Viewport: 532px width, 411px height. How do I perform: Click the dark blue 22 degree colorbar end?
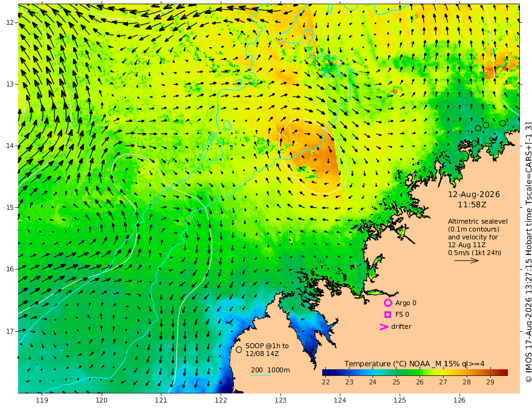326,372
